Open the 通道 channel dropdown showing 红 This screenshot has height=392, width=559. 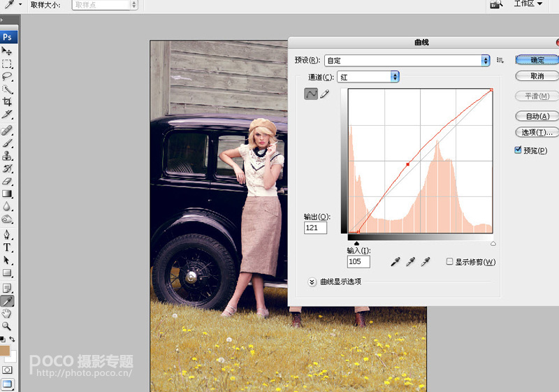click(x=368, y=77)
